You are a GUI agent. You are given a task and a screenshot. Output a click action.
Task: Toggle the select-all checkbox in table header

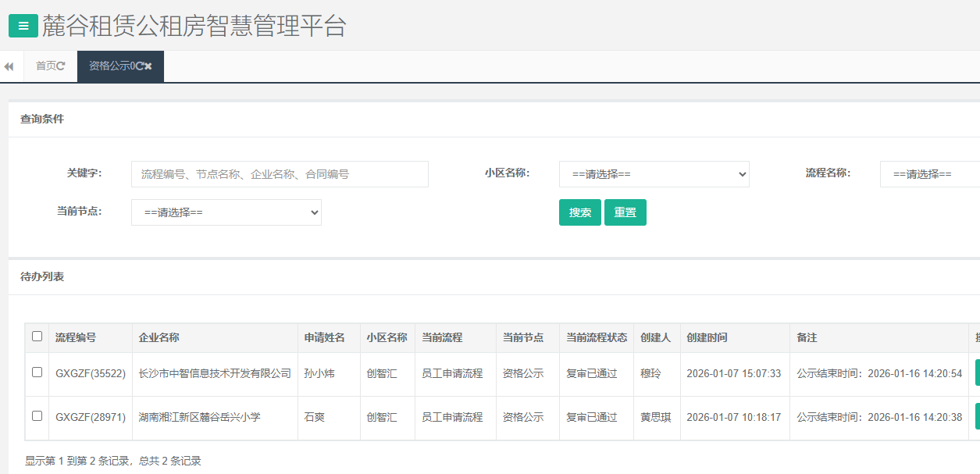(37, 337)
